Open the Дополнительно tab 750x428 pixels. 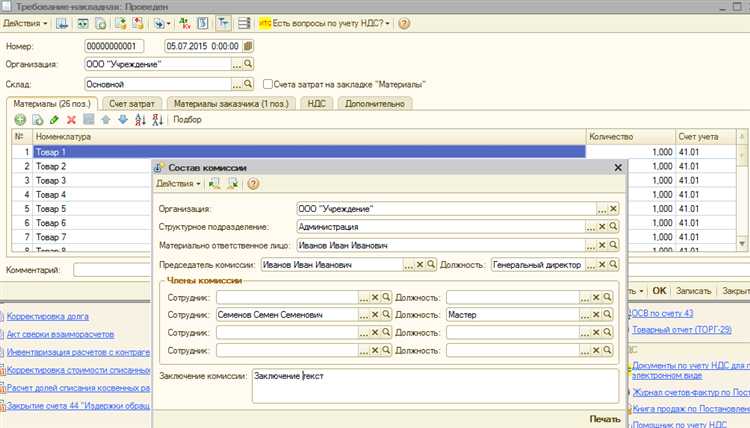coord(377,103)
